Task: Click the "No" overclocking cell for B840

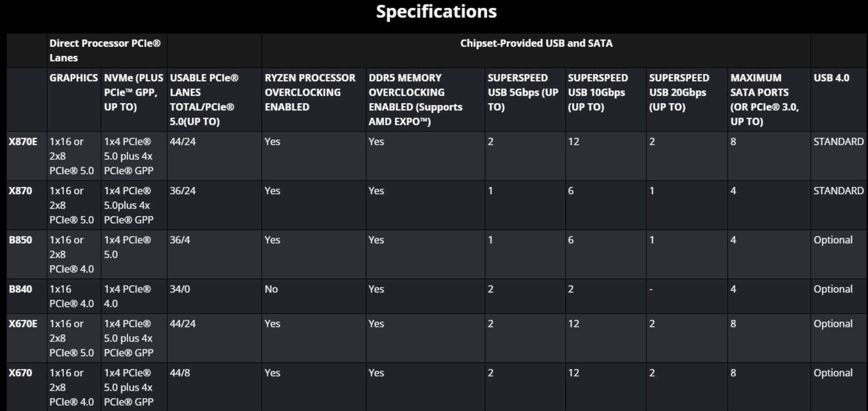Action: point(271,289)
